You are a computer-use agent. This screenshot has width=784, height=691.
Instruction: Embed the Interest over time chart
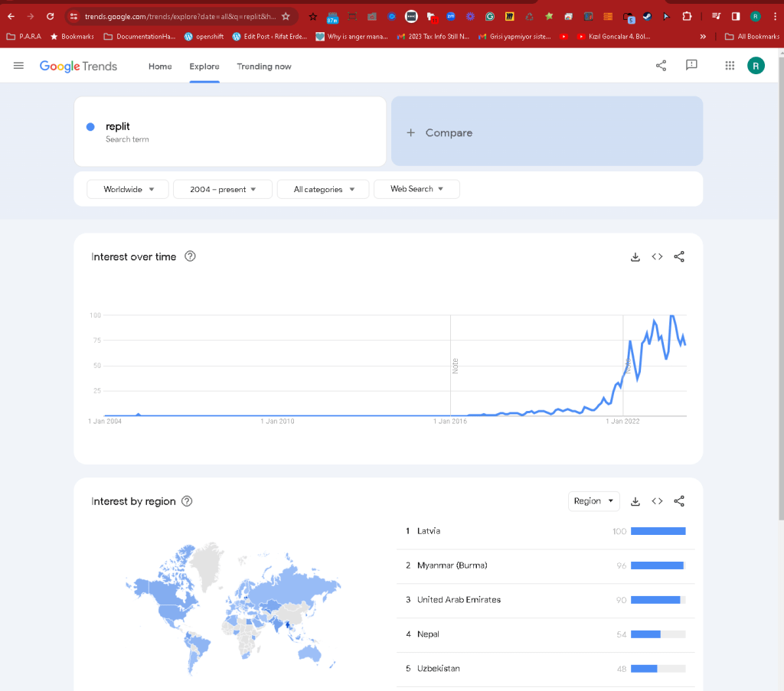tap(657, 257)
